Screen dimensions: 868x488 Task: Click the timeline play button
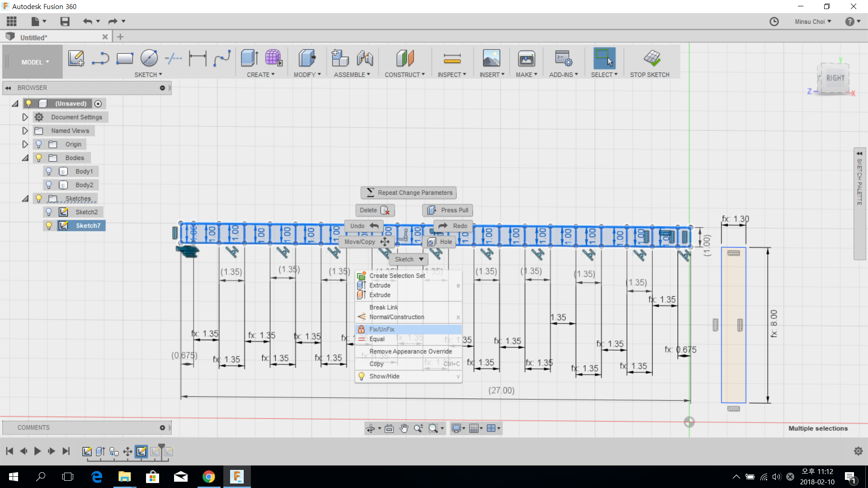pos(38,451)
